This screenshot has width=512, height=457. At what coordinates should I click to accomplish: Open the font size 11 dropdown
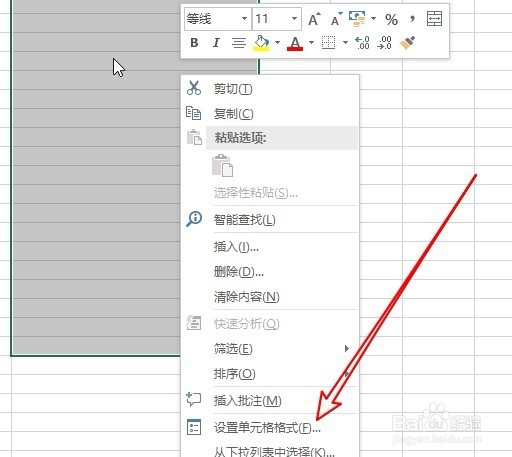pyautogui.click(x=294, y=18)
